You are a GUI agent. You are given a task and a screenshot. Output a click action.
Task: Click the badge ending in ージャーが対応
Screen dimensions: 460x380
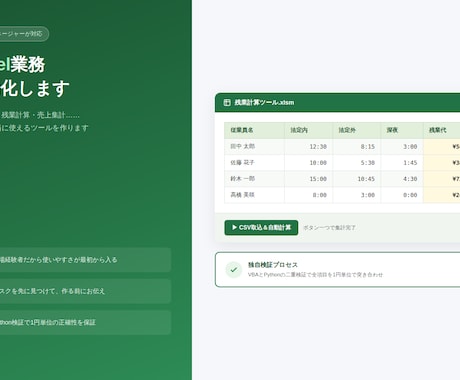[x=23, y=34]
